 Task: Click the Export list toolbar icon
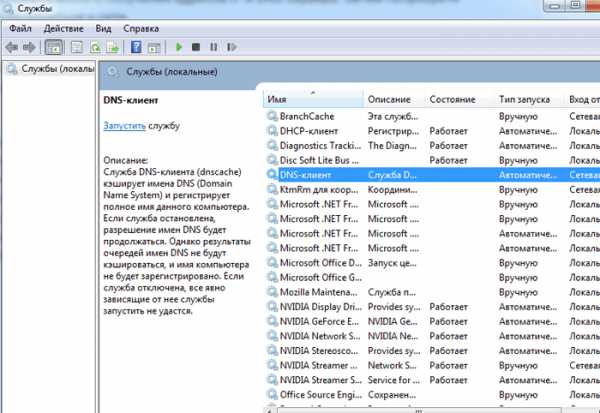tap(113, 47)
